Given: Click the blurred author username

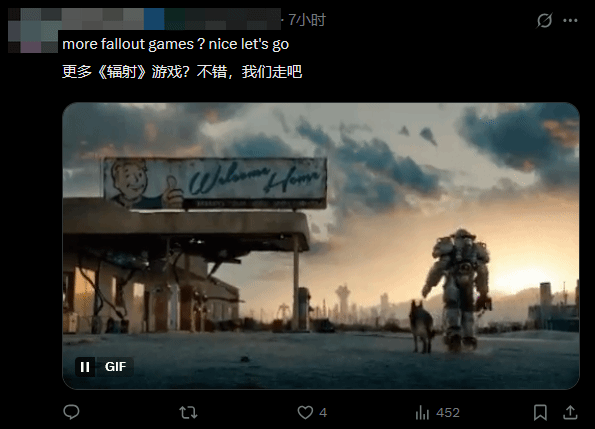Looking at the screenshot, I should (x=169, y=19).
